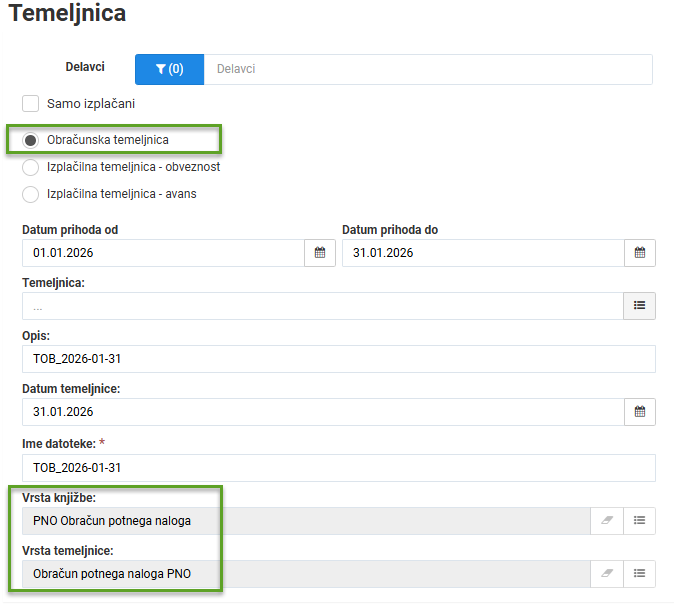Clear Vrsta knjižbe with eraser icon
This screenshot has width=674, height=605.
point(607,521)
